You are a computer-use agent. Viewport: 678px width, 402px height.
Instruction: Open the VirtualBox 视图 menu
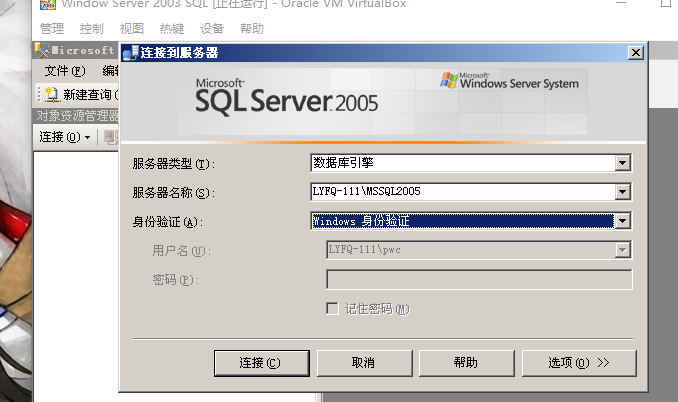coord(132,29)
